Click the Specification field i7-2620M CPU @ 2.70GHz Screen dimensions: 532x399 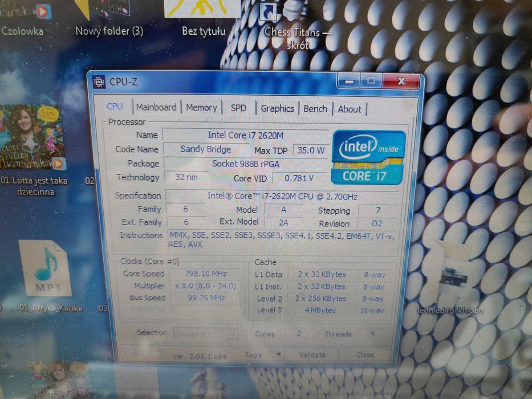coord(282,196)
